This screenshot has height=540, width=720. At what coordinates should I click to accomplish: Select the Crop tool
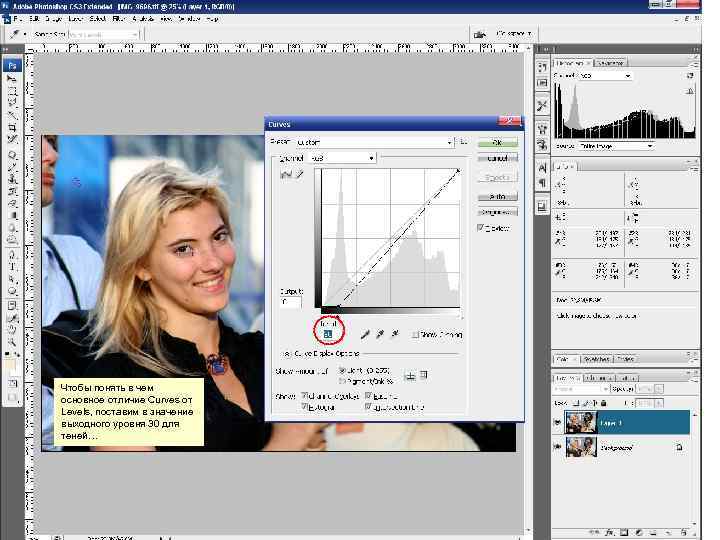coord(11,127)
